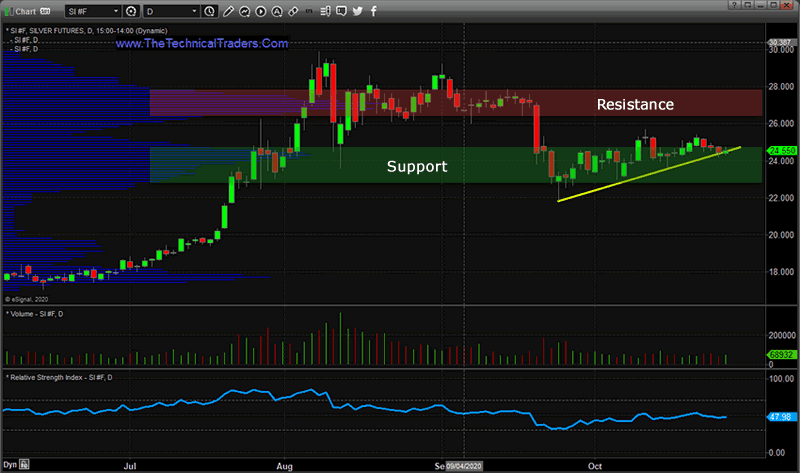
Task: Select the circled A text tool
Action: [x=277, y=11]
